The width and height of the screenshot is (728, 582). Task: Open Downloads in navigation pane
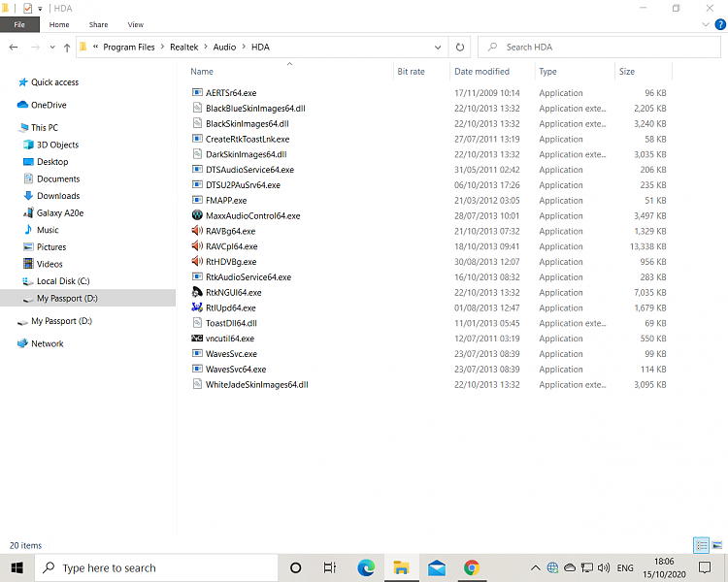coord(58,196)
